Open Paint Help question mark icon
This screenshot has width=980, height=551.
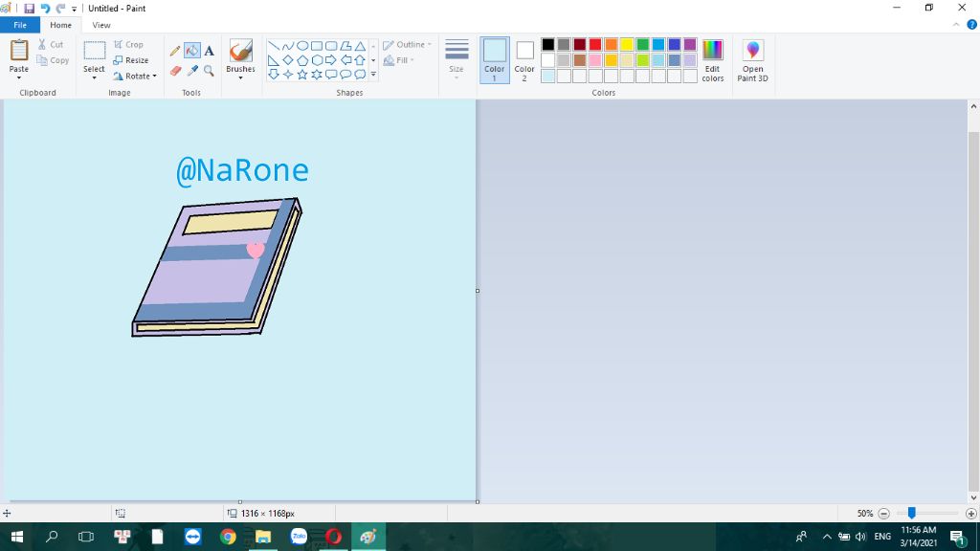pyautogui.click(x=972, y=25)
